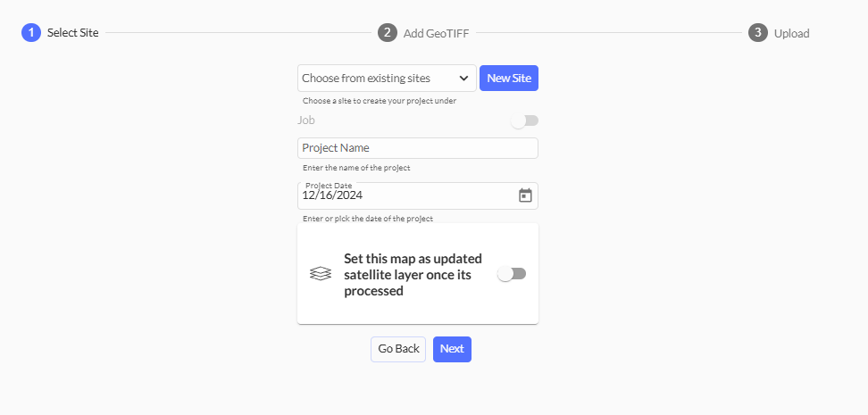Click the Next button

(x=452, y=349)
